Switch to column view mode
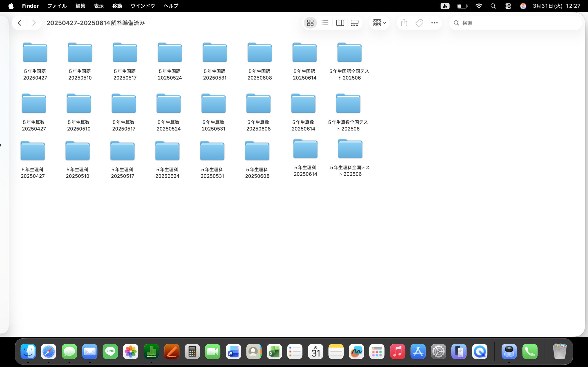The width and height of the screenshot is (588, 367). point(340,23)
